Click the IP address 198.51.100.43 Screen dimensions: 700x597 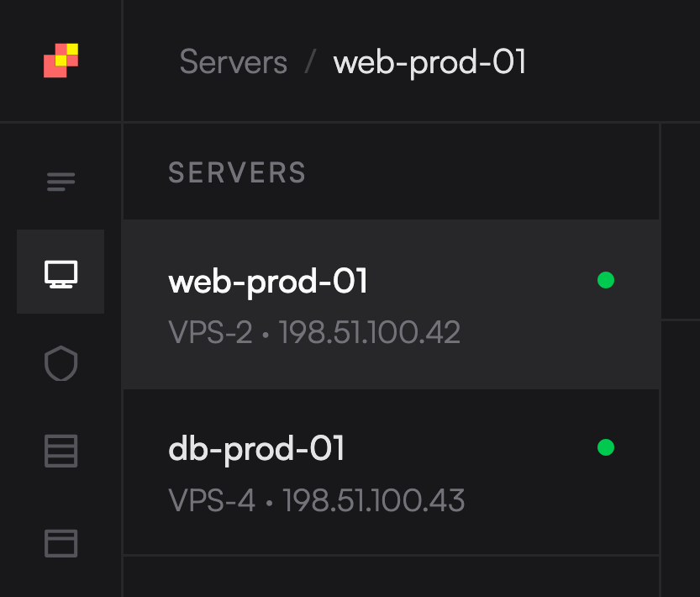click(373, 501)
